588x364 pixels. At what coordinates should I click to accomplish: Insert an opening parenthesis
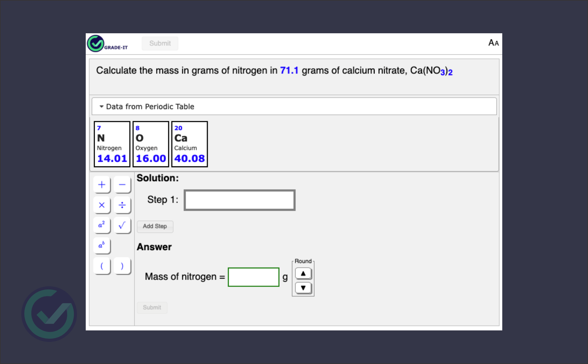(x=102, y=266)
